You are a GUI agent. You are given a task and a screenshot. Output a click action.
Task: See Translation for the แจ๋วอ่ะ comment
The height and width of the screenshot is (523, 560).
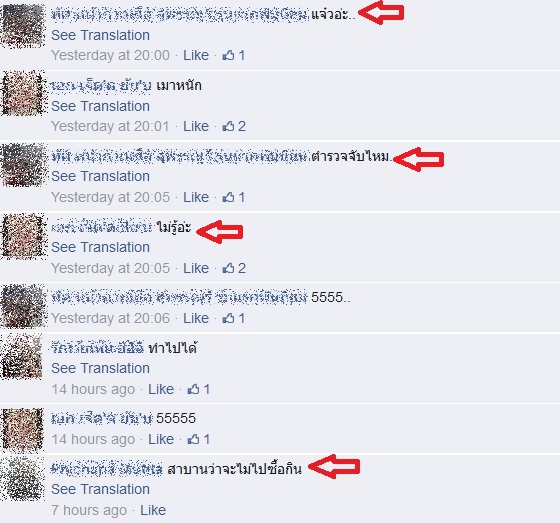(x=100, y=35)
